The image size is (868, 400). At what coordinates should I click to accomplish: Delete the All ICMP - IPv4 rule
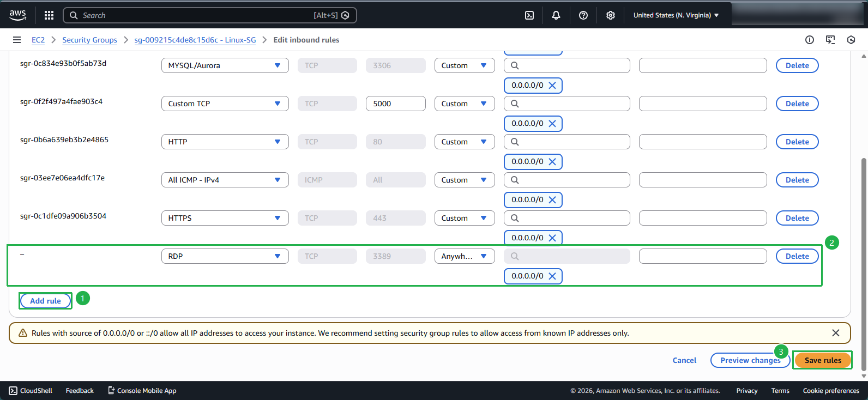tap(797, 180)
